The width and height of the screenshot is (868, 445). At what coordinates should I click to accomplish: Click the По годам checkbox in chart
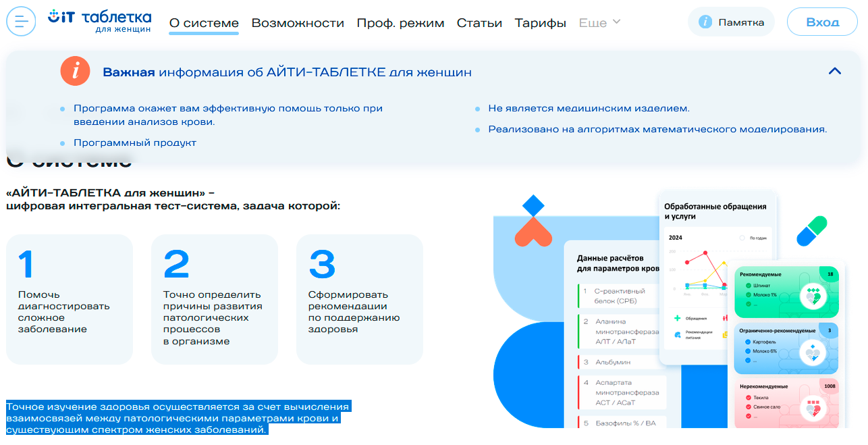(x=742, y=238)
